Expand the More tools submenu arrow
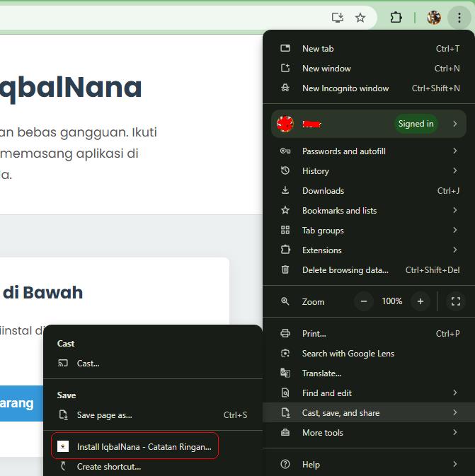Screen dimensions: 475x476 tap(454, 432)
